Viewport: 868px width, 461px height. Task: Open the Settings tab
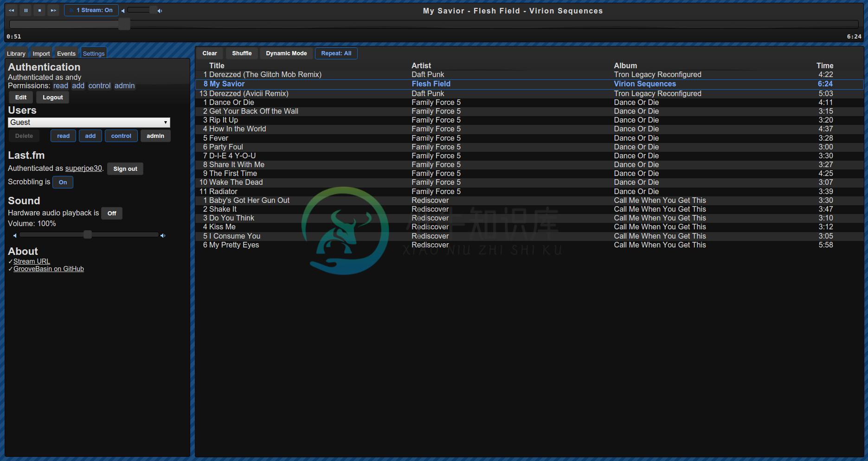pyautogui.click(x=94, y=53)
